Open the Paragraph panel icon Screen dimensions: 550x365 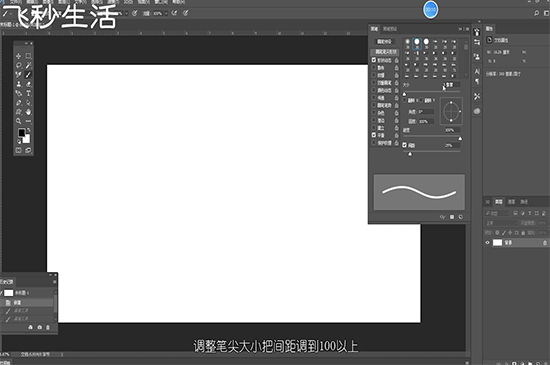(477, 81)
